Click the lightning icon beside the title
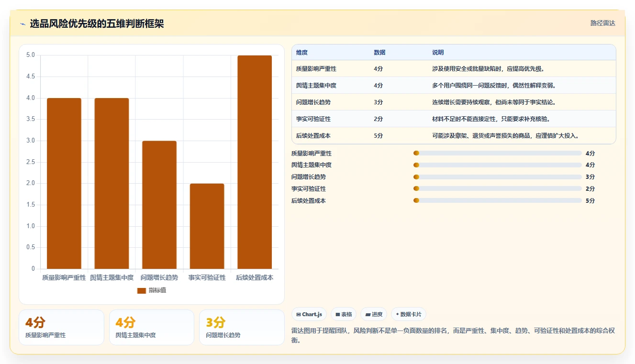The height and width of the screenshot is (364, 635). (22, 24)
